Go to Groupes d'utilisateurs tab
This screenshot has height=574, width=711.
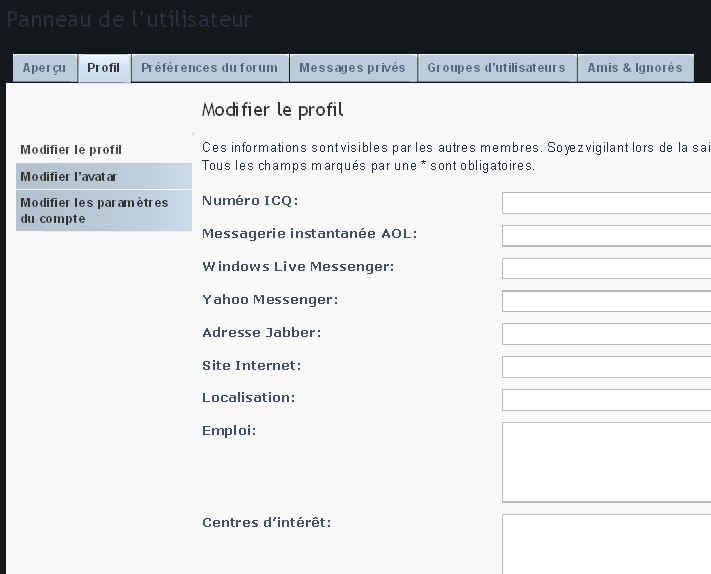pos(497,68)
